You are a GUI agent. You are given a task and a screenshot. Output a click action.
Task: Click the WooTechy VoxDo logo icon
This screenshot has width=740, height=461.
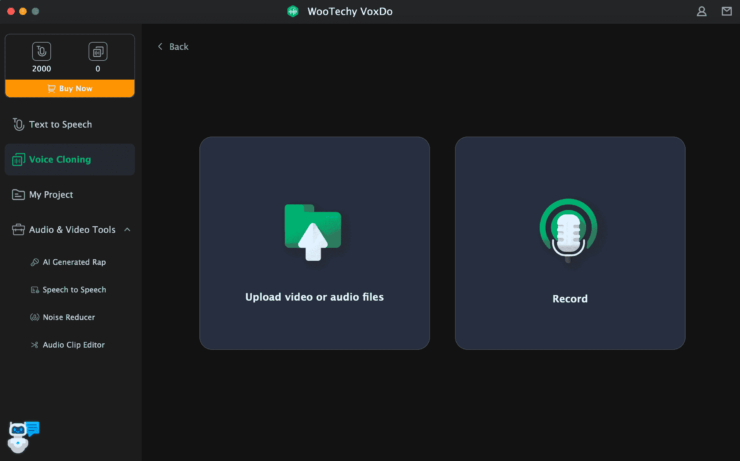pos(293,11)
